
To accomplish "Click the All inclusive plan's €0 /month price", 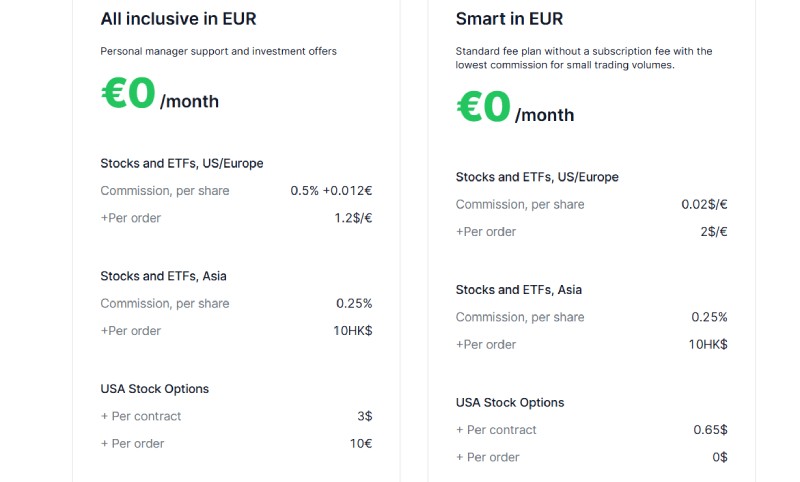I will click(160, 95).
